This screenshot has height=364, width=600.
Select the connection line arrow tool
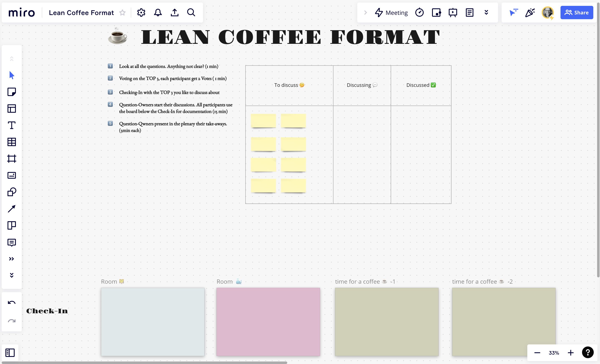[x=11, y=209]
